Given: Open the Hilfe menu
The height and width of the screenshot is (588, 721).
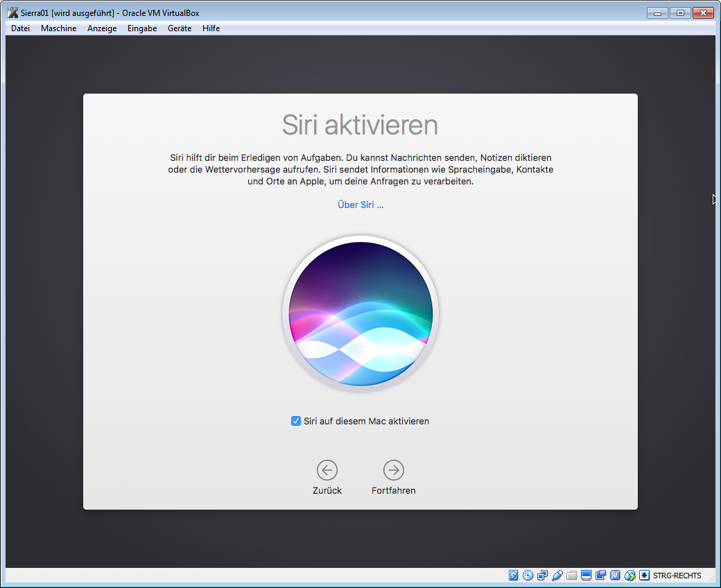Looking at the screenshot, I should coord(211,28).
